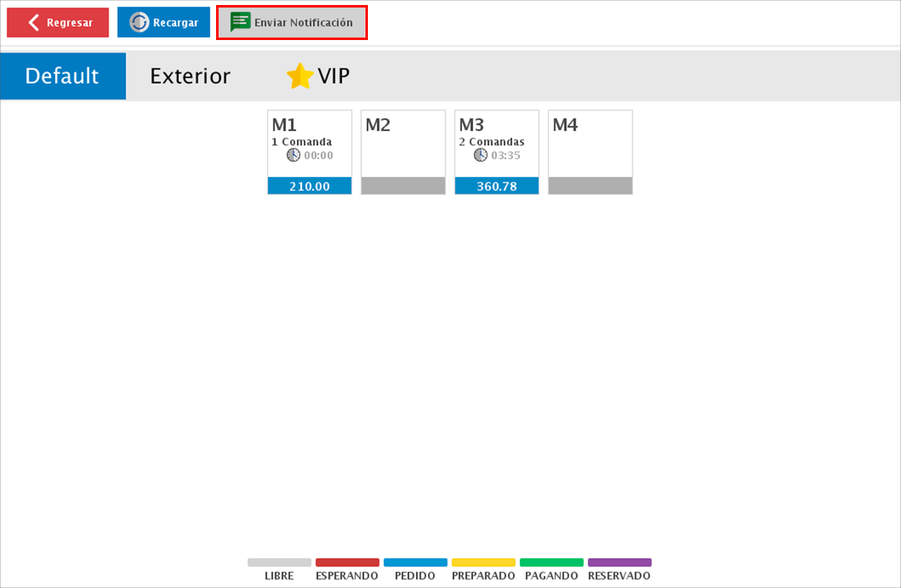Click the 210.00 total on table M1
Image resolution: width=901 pixels, height=588 pixels.
(310, 186)
